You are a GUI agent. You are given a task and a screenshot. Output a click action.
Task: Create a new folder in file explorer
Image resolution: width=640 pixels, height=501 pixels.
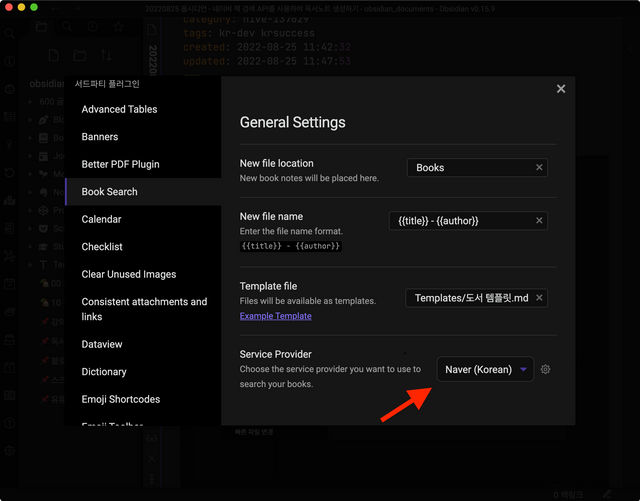tap(80, 55)
